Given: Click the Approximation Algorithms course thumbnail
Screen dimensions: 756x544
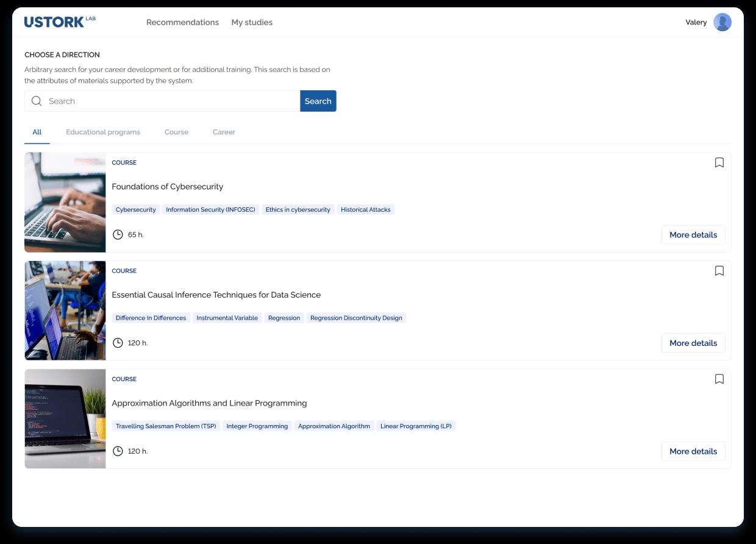Looking at the screenshot, I should tap(65, 419).
